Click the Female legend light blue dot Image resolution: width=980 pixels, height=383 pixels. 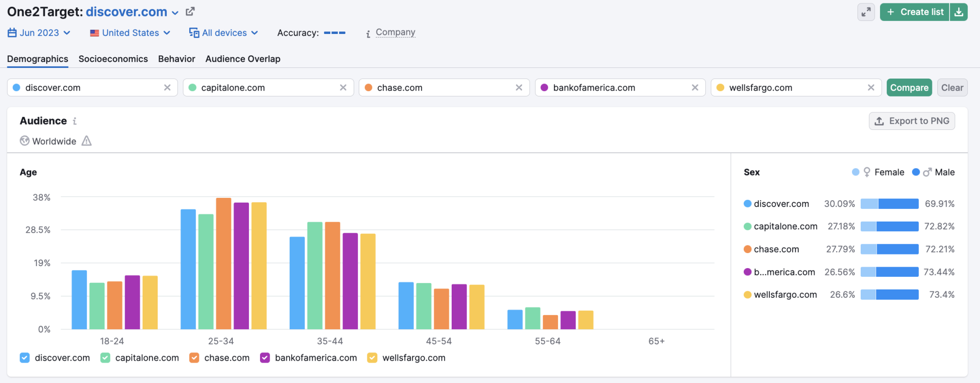[x=856, y=172]
